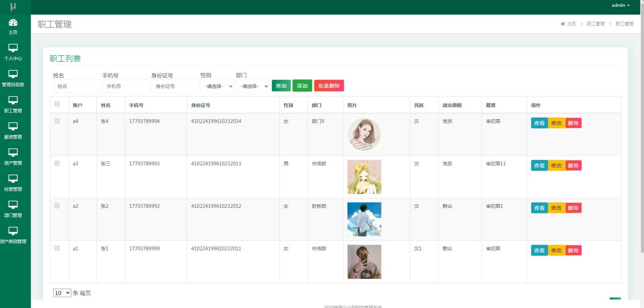Click 修改 for employee 张2
Image resolution: width=644 pixels, height=308 pixels.
pyautogui.click(x=556, y=208)
